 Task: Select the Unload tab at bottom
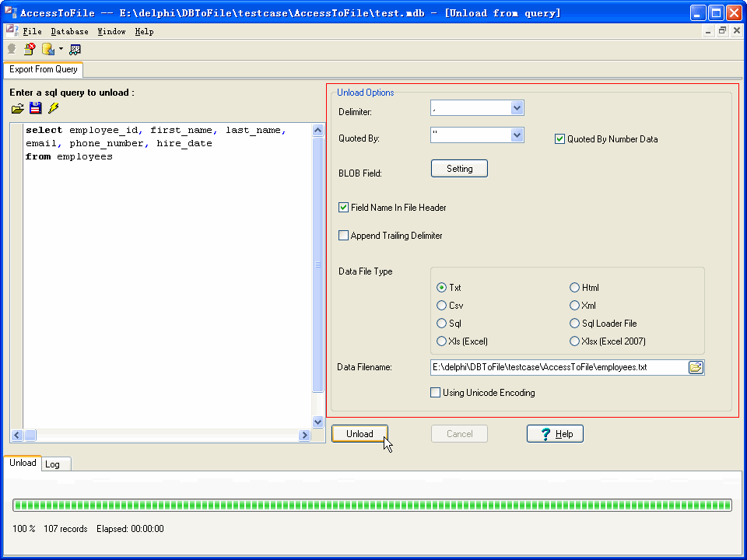23,463
